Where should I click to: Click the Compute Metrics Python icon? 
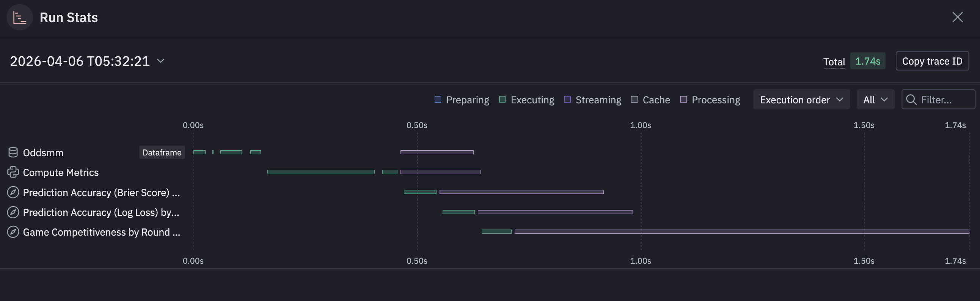13,172
